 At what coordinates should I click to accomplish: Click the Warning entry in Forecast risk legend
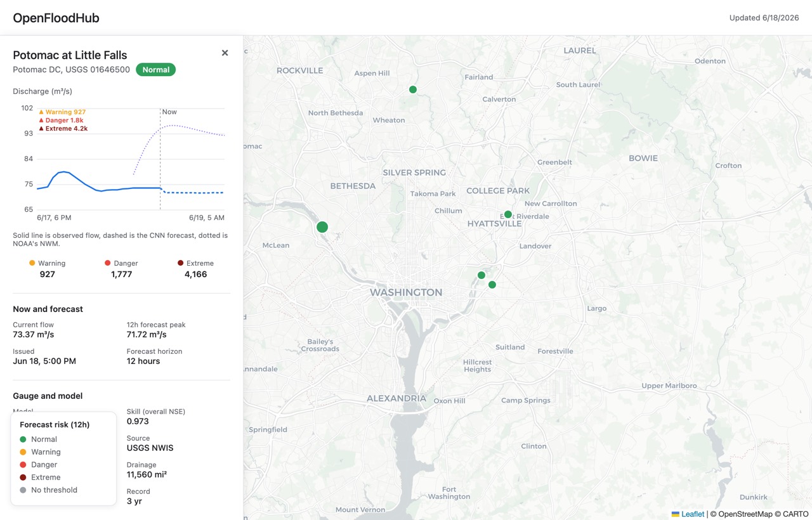click(x=41, y=452)
